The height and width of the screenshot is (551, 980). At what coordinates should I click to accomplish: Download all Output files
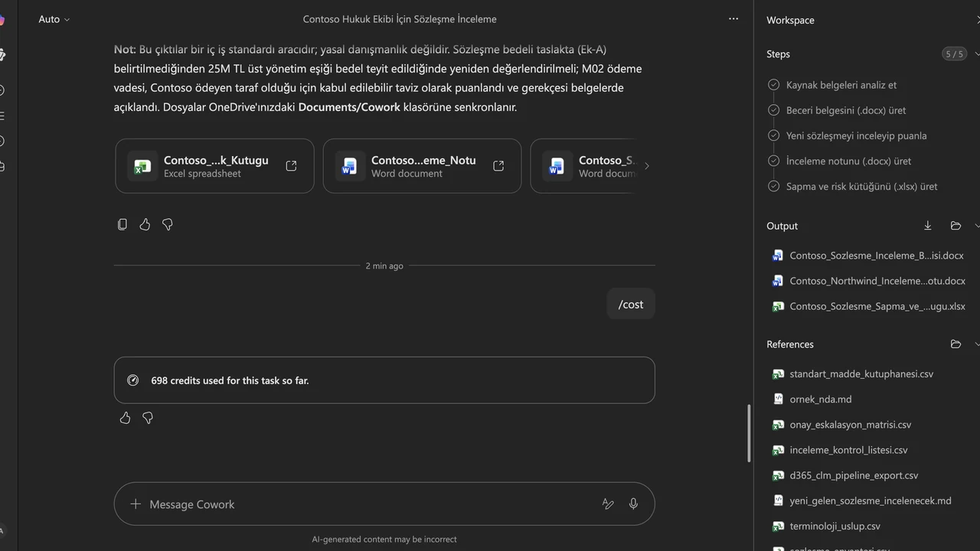928,226
